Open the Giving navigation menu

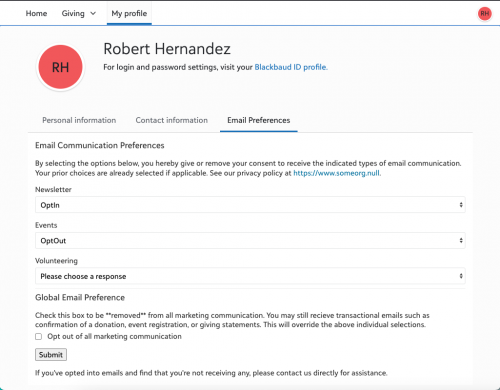point(79,13)
